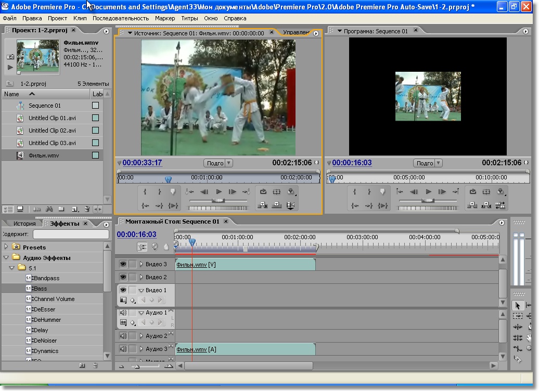The image size is (539, 392).
Task: Toggle Loop in Source monitor
Action: (x=263, y=192)
